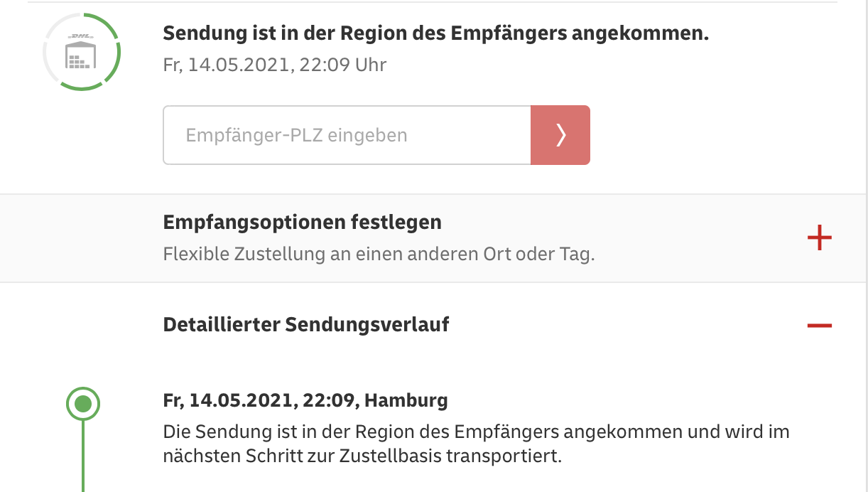Click the small DHL logo above the warehouse
Viewport: 868px width, 492px height.
pos(80,36)
